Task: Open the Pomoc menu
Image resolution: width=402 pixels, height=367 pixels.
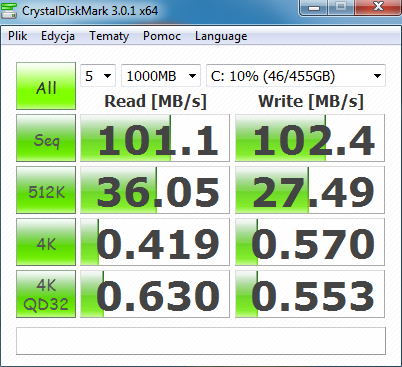Action: (x=162, y=36)
